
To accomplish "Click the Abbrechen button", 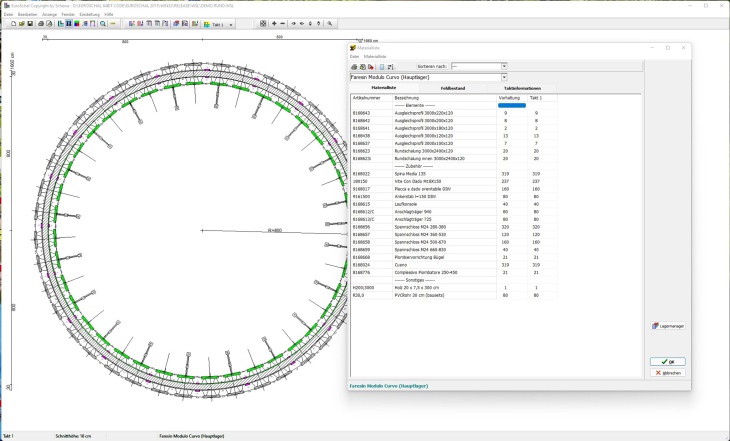I will pos(668,372).
